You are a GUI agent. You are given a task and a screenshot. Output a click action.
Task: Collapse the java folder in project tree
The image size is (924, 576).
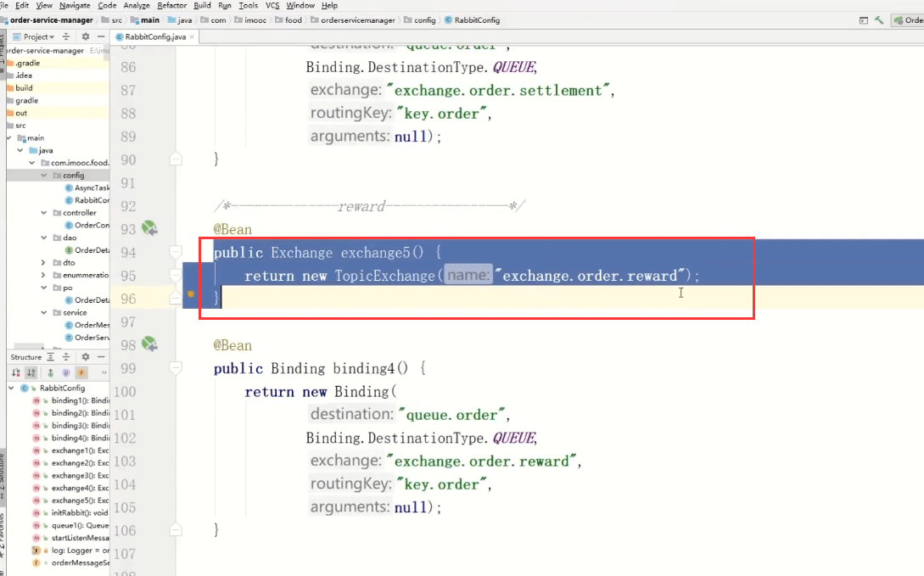pos(20,150)
